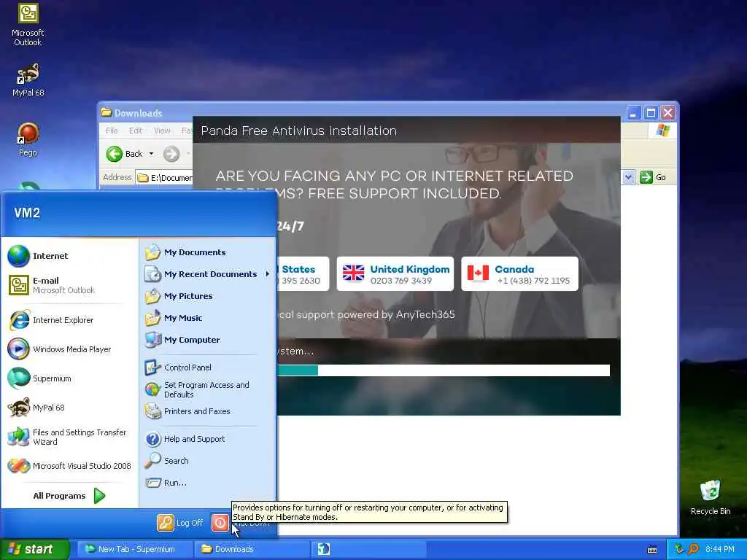
Task: Open Help and Support
Action: 208,439
